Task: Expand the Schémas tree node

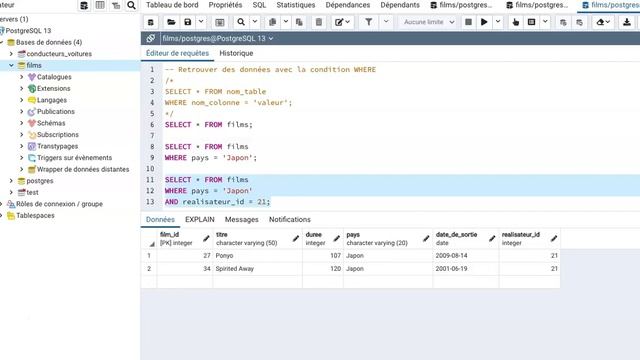Action: [x=22, y=123]
